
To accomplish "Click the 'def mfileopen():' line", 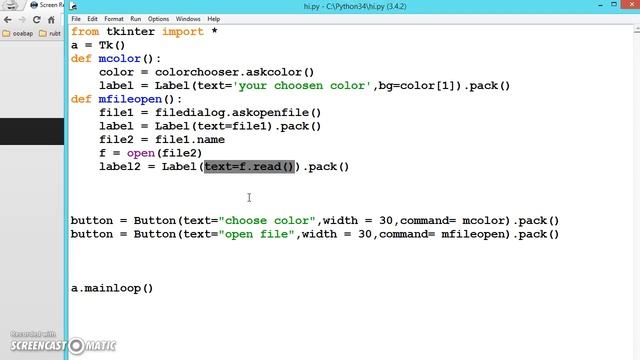I will (127, 99).
